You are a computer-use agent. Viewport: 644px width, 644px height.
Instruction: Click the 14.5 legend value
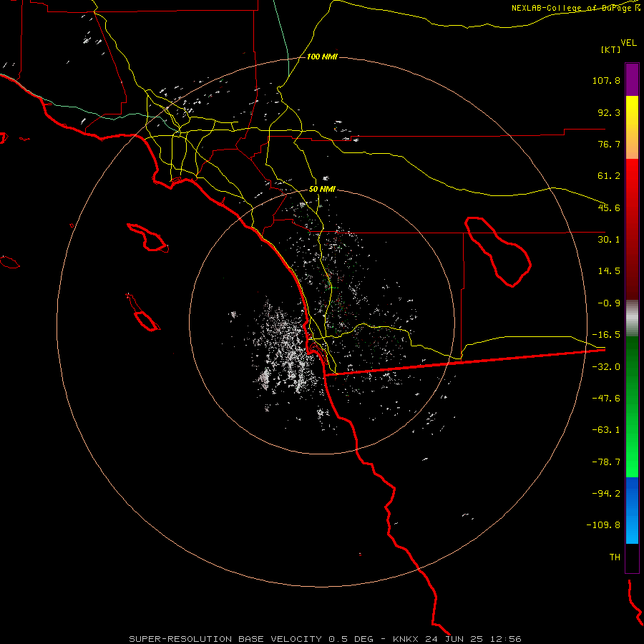click(609, 271)
